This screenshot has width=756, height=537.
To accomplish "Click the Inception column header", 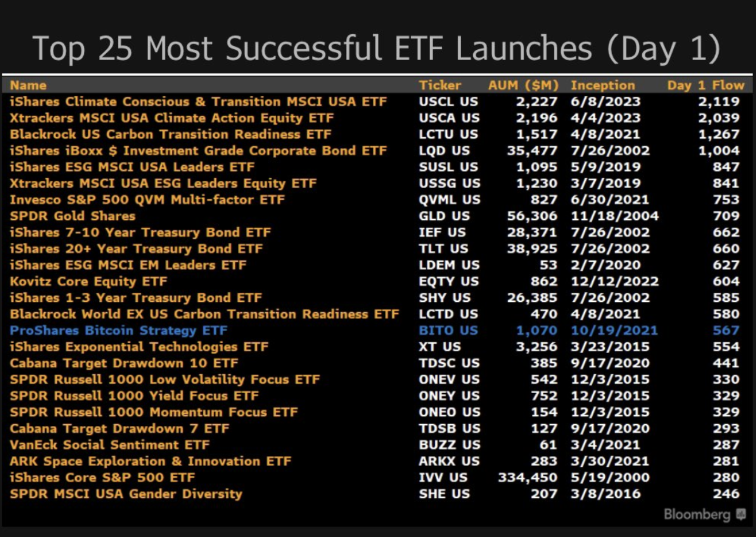I will [603, 85].
